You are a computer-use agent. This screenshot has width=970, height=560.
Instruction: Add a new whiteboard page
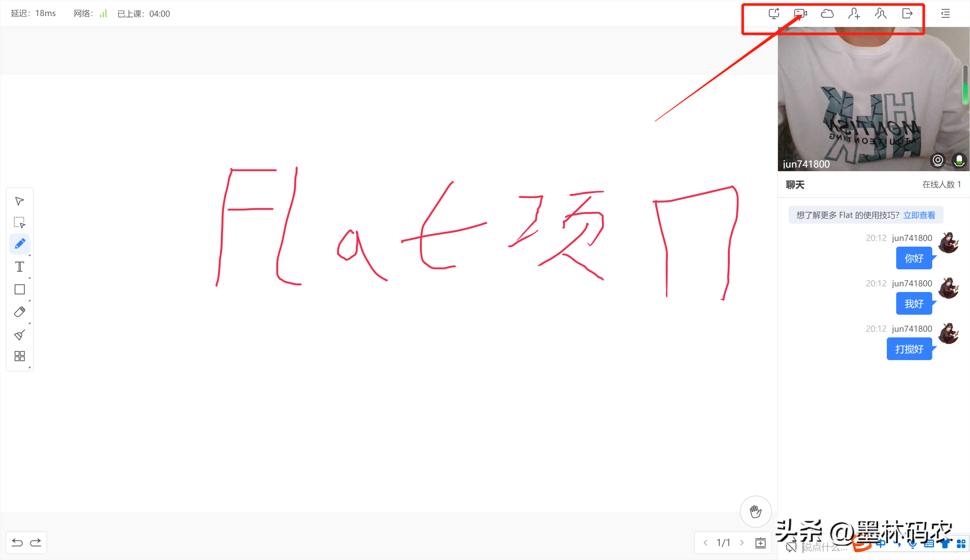click(x=760, y=543)
